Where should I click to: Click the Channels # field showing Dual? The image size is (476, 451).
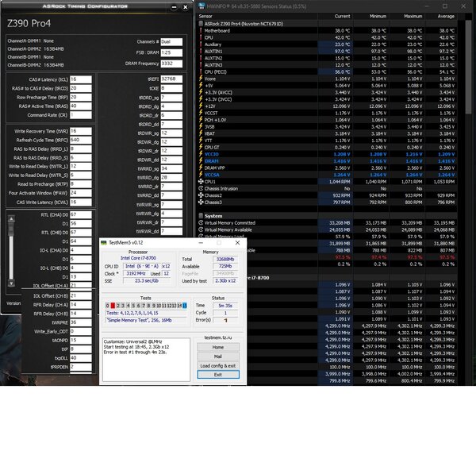(171, 42)
